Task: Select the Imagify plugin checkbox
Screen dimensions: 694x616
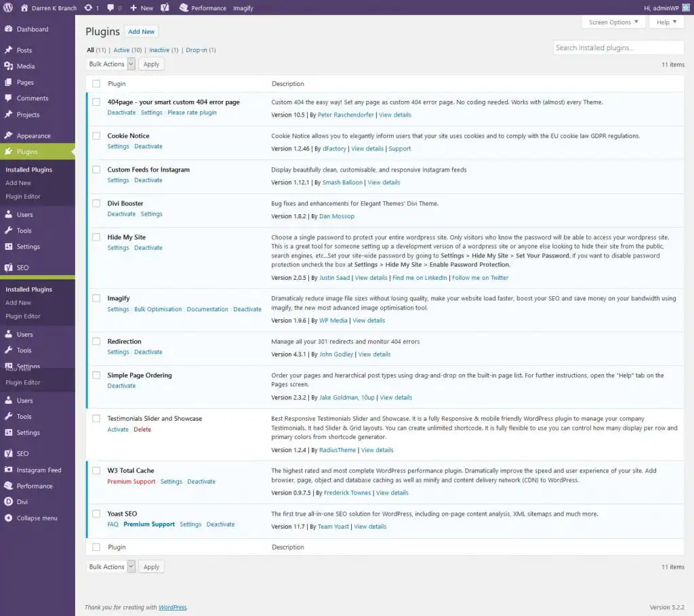Action: [x=96, y=298]
